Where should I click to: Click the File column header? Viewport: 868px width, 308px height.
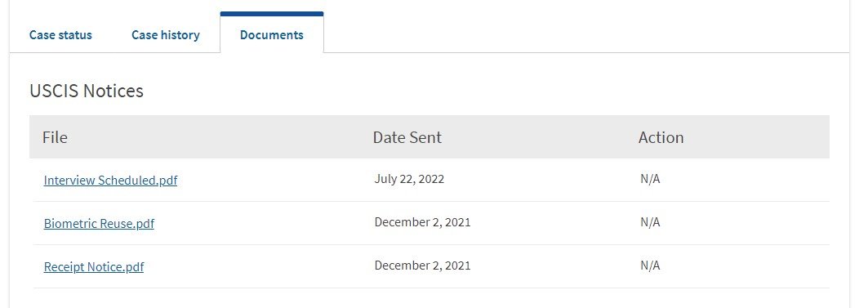(x=55, y=136)
